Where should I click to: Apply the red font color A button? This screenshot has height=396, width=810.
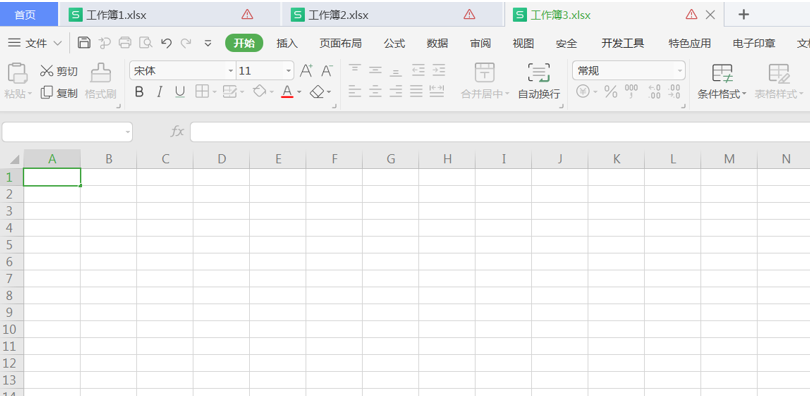[x=287, y=92]
